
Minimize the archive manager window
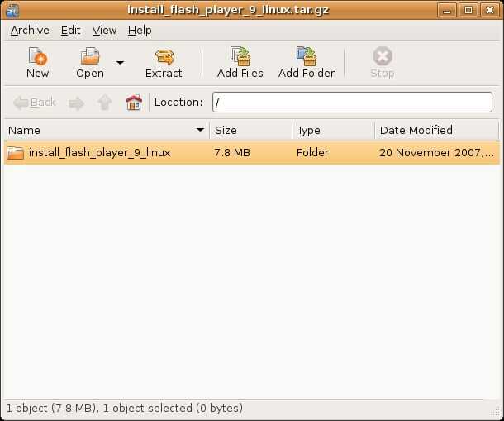pos(446,10)
